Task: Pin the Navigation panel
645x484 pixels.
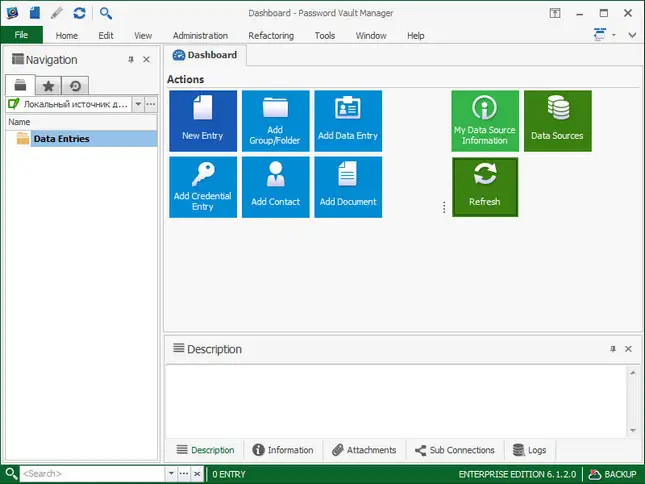Action: (x=131, y=60)
